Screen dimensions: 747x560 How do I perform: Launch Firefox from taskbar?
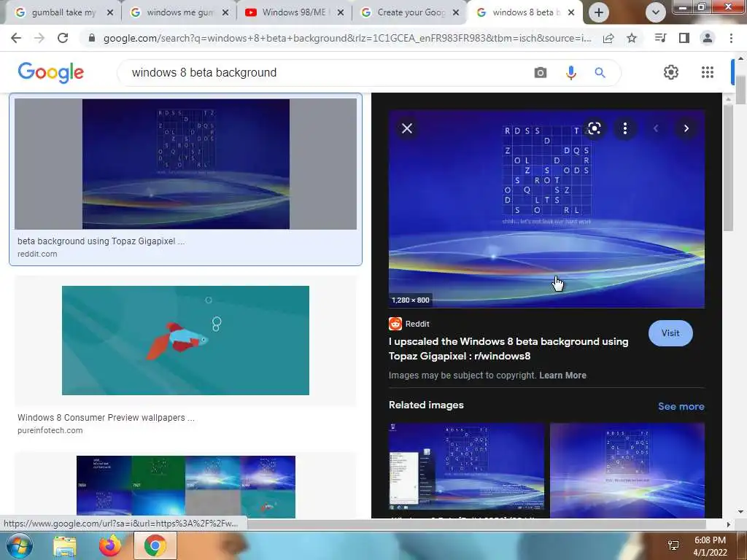pyautogui.click(x=110, y=545)
